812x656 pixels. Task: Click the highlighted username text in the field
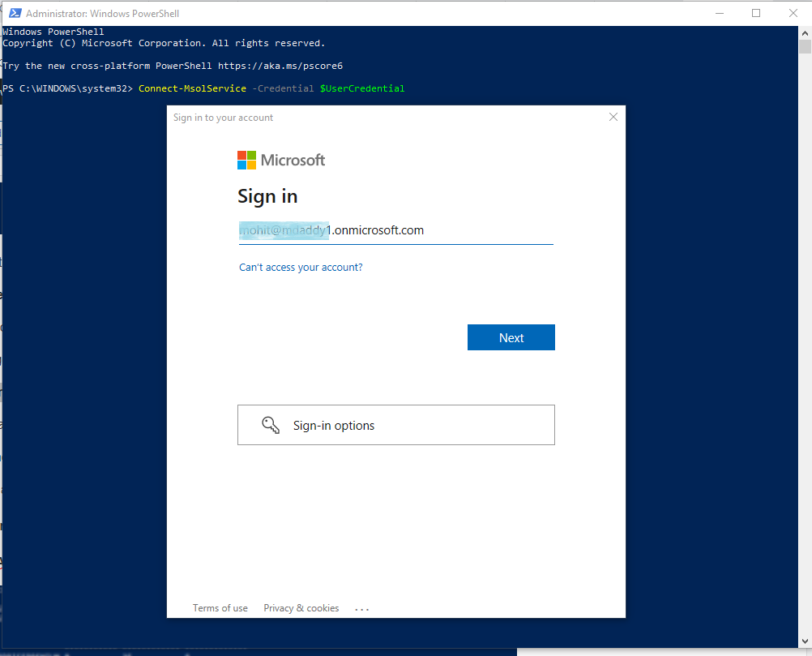283,230
